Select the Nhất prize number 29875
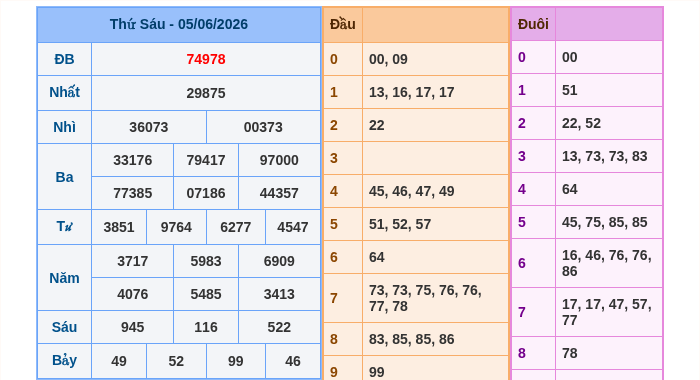Screen dimensions: 700x380 pos(206,93)
